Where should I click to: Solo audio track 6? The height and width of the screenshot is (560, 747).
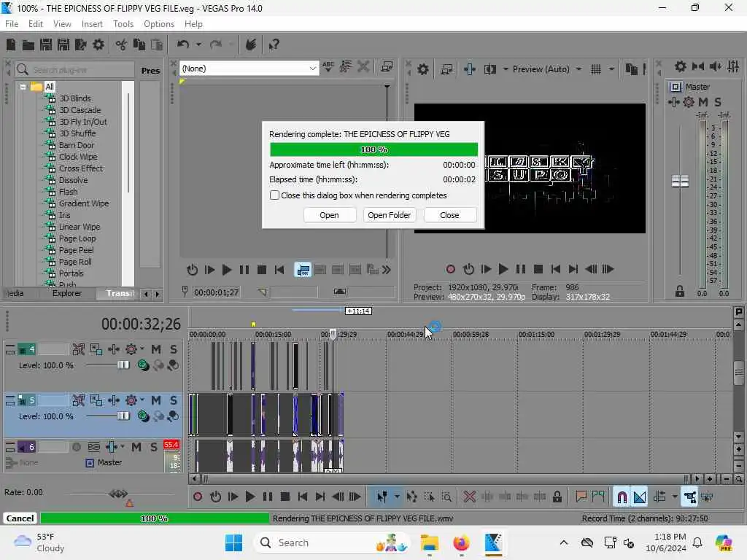(153, 447)
